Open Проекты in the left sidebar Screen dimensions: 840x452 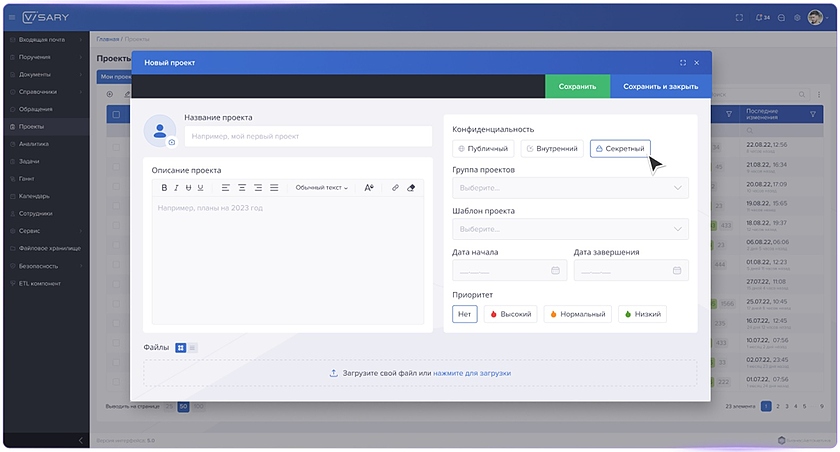pos(32,127)
